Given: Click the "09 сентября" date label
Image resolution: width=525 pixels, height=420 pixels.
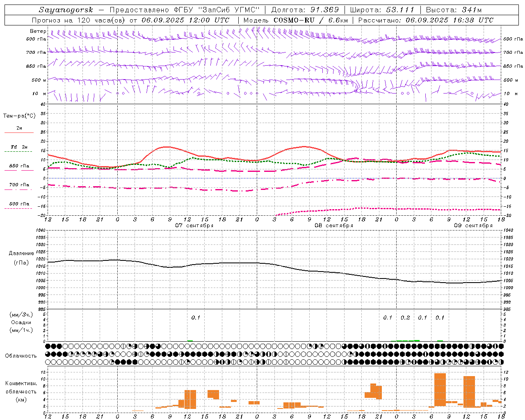Looking at the screenshot, I should (473, 226).
